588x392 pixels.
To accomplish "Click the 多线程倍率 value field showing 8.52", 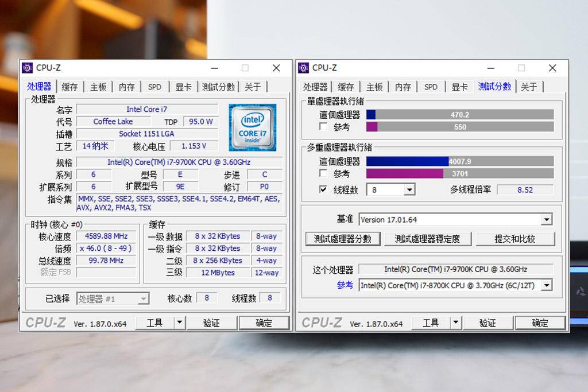I will pyautogui.click(x=526, y=189).
